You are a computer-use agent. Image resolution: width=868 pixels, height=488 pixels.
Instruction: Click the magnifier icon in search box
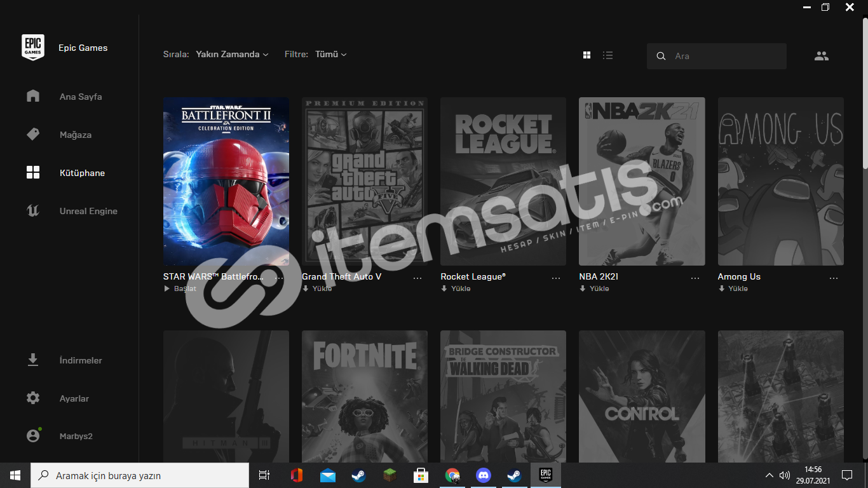coord(661,56)
